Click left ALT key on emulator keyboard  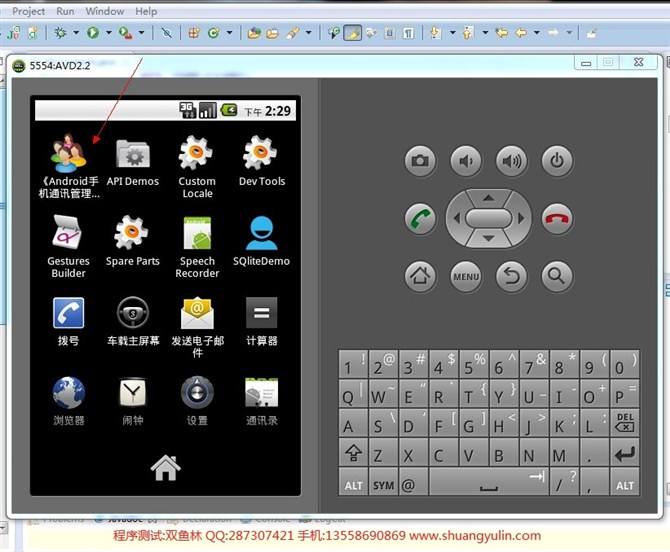(353, 482)
